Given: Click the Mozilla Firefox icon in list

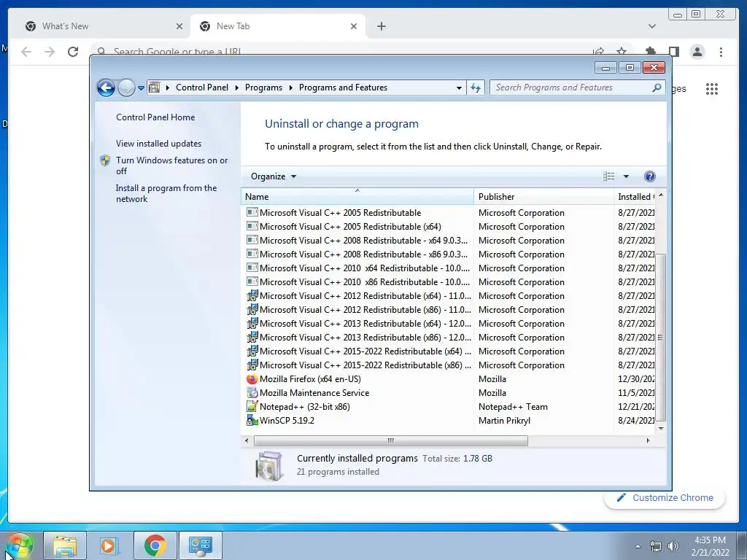Looking at the screenshot, I should pyautogui.click(x=252, y=379).
